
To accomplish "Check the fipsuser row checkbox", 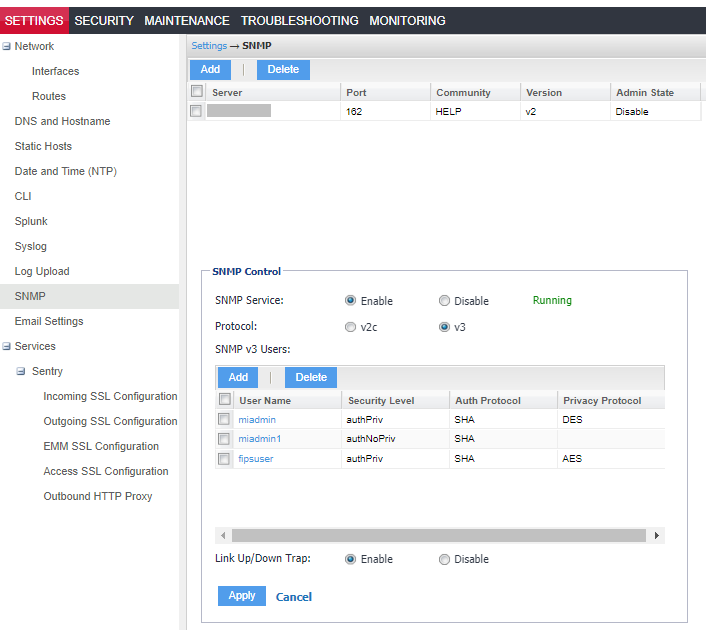I will click(224, 459).
